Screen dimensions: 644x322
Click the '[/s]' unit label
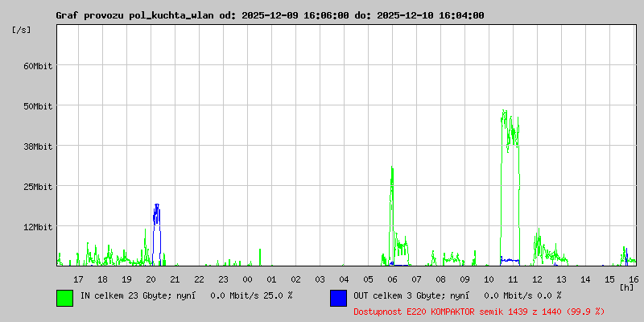point(22,30)
